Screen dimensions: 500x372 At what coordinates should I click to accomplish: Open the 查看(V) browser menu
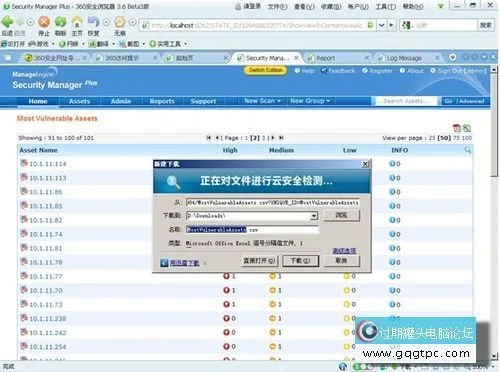(x=304, y=6)
